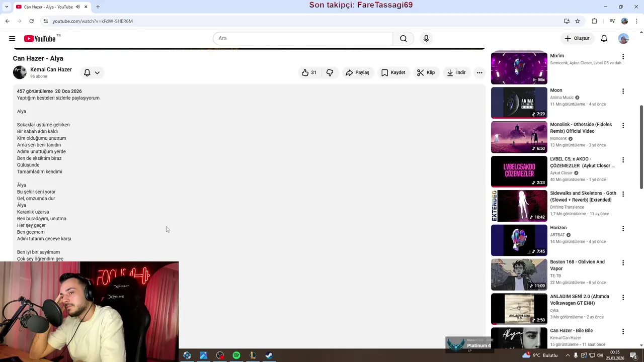Click the YouTube search input field
Viewport: 644px width, 362px height.
(303, 39)
